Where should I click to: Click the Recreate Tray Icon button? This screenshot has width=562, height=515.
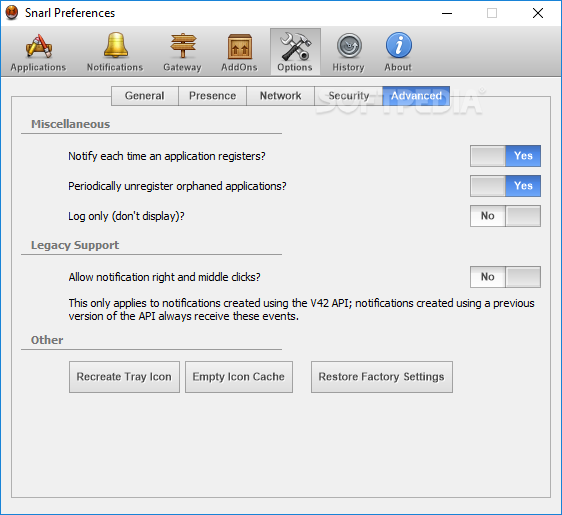click(x=124, y=377)
